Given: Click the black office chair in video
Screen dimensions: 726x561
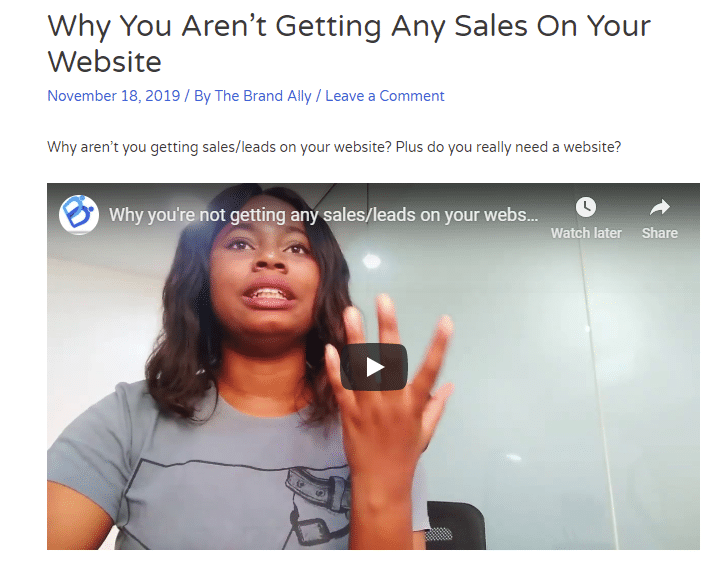Looking at the screenshot, I should pos(456,525).
